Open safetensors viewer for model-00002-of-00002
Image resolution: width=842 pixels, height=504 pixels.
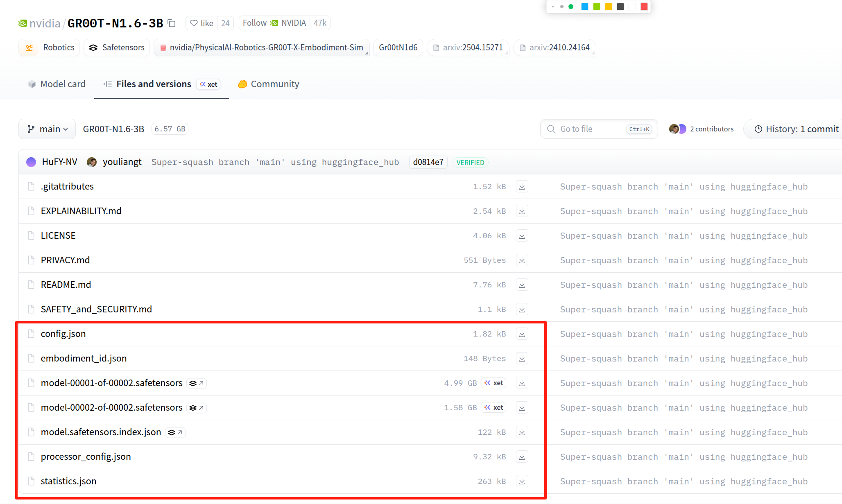point(197,408)
